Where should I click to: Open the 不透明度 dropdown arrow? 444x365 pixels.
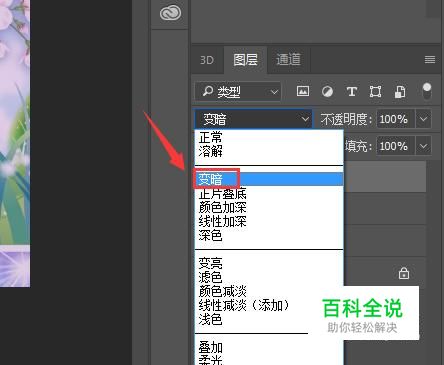pyautogui.click(x=423, y=119)
